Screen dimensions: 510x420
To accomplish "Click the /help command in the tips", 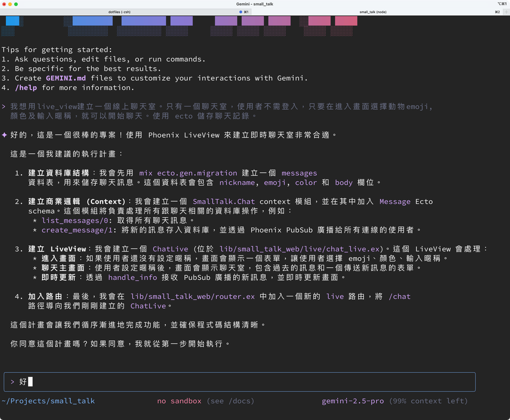I will pos(26,88).
